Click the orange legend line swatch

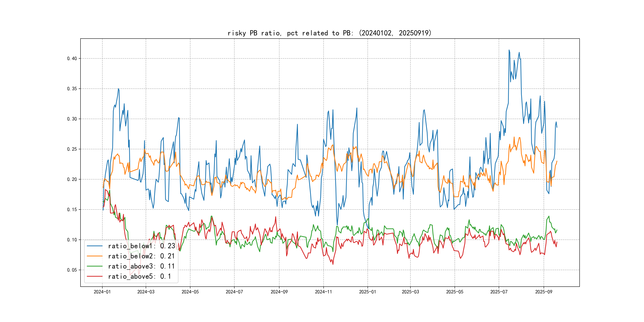(94, 256)
